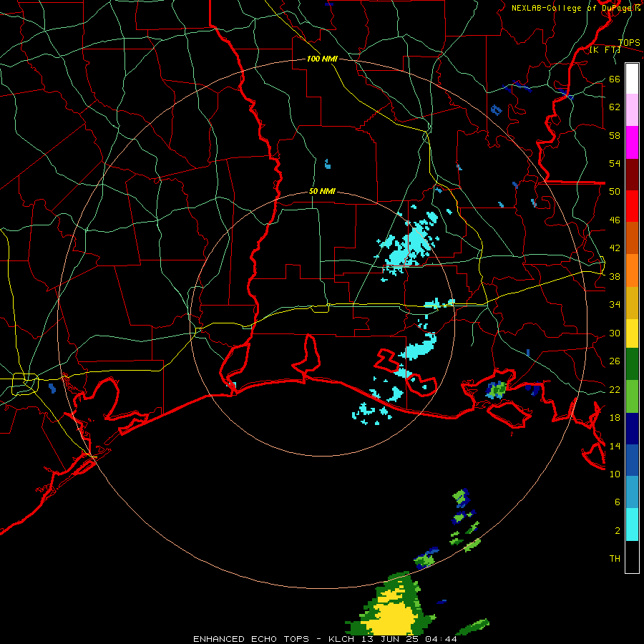Click the medium blue legend swatch

[x=632, y=460]
